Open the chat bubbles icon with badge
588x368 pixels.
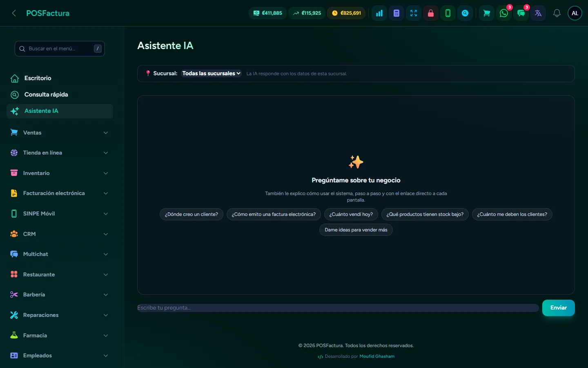coord(521,13)
